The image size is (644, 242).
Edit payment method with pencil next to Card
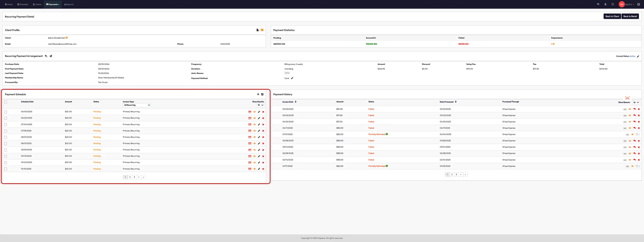click(292, 78)
